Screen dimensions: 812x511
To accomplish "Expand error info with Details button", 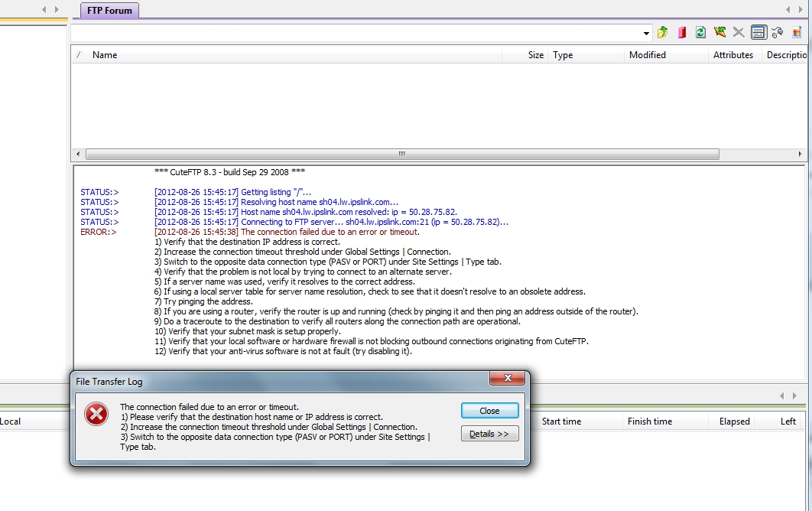I will pos(489,434).
